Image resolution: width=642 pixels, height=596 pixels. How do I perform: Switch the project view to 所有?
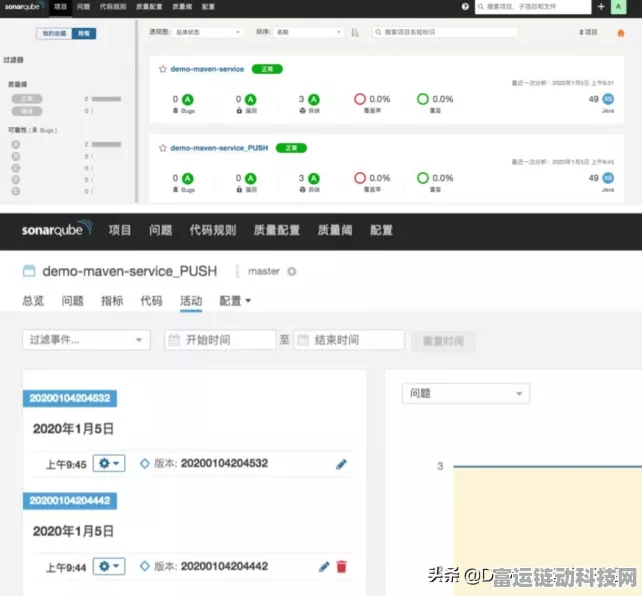pyautogui.click(x=84, y=33)
